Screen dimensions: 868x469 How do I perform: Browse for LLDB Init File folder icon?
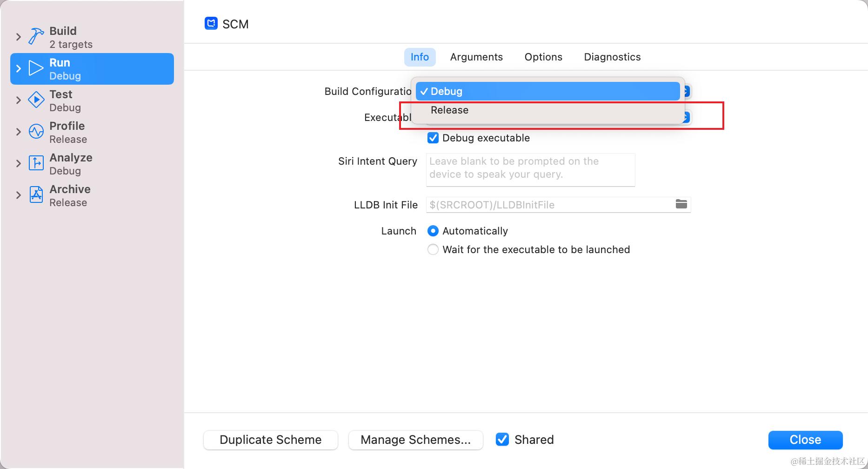tap(681, 204)
